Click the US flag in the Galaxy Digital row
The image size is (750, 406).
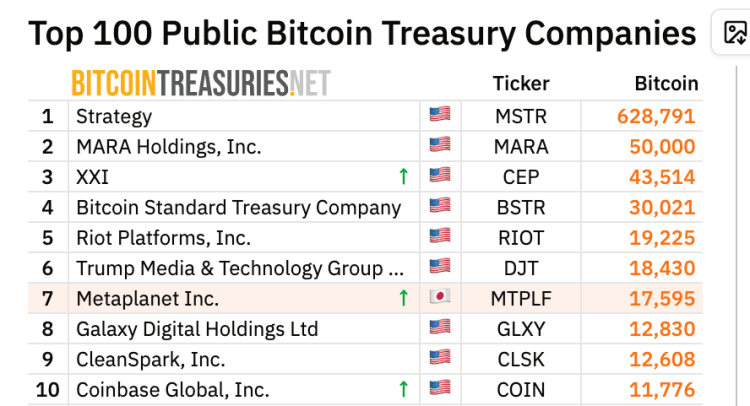(x=440, y=329)
